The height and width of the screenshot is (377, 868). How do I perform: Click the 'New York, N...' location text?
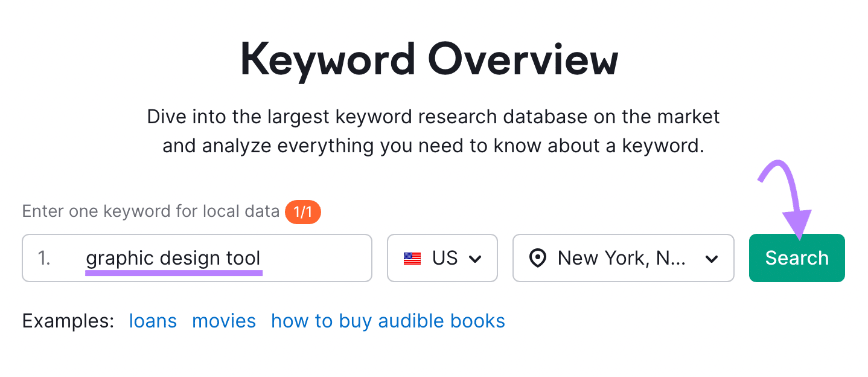(621, 259)
